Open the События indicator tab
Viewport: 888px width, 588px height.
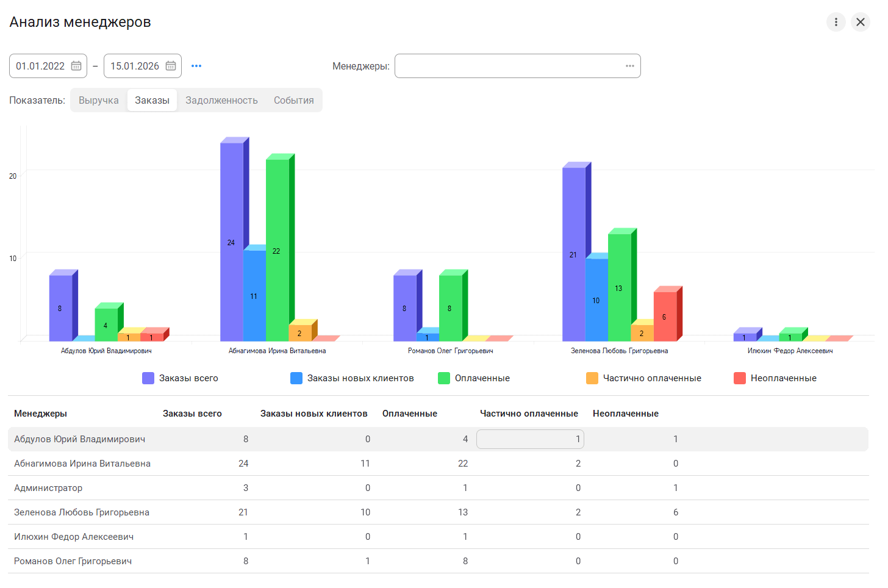pyautogui.click(x=293, y=100)
